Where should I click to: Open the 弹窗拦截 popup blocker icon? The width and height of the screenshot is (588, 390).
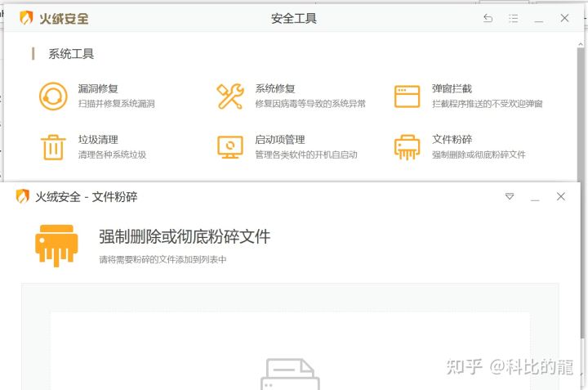(407, 96)
